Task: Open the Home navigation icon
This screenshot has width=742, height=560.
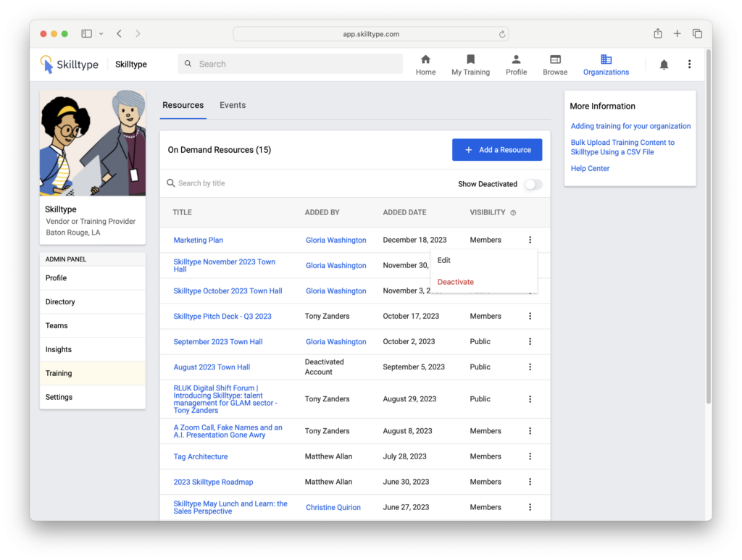Action: click(425, 59)
